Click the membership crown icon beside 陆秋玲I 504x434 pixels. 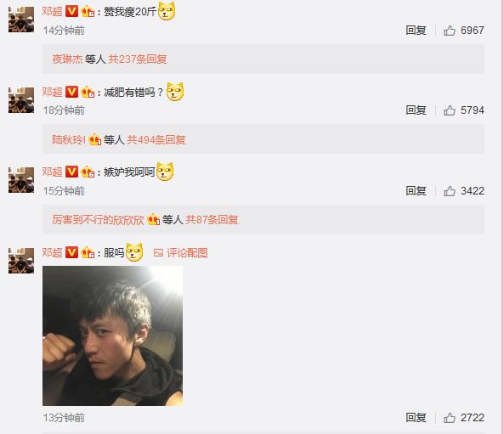pyautogui.click(x=95, y=139)
